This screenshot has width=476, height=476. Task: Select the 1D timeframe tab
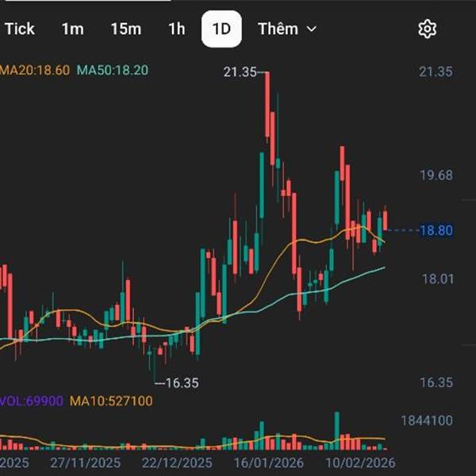pyautogui.click(x=221, y=29)
